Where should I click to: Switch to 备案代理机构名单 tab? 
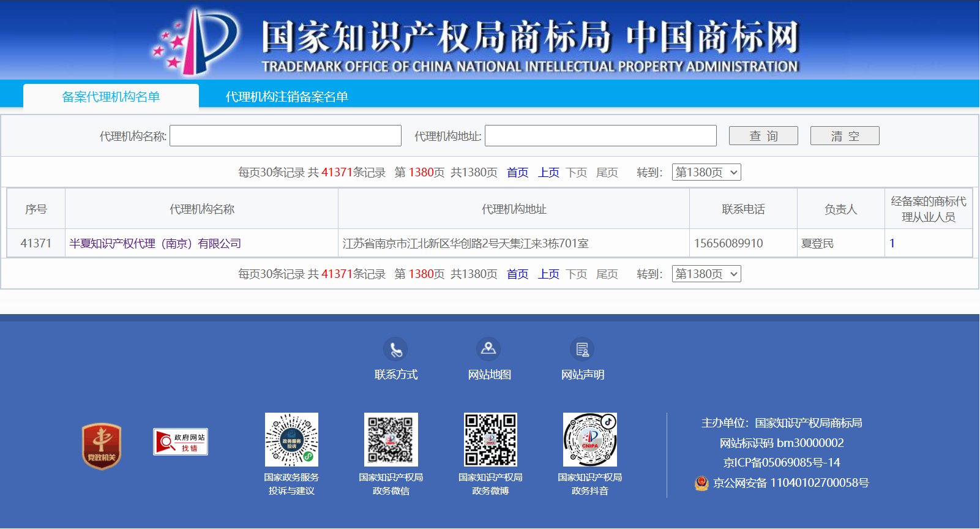click(111, 97)
